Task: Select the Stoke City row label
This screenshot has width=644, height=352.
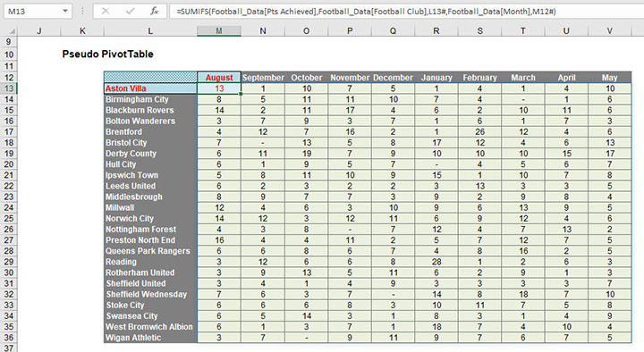Action: 150,306
